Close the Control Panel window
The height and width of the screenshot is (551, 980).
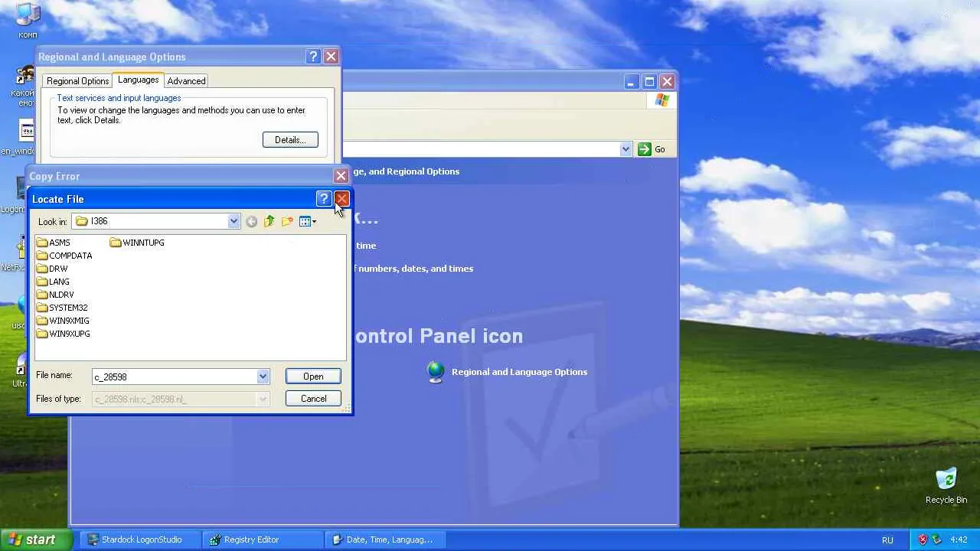[x=668, y=82]
